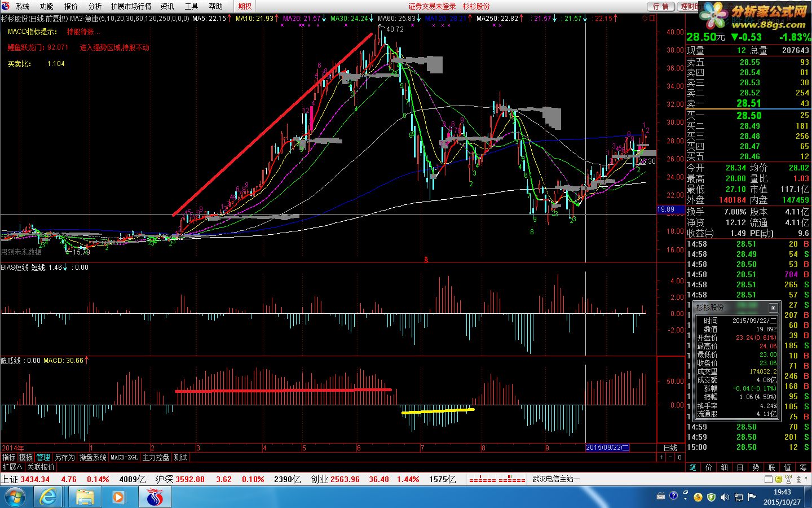Click the list-view icon in status bar
The image size is (812, 508).
(x=768, y=479)
